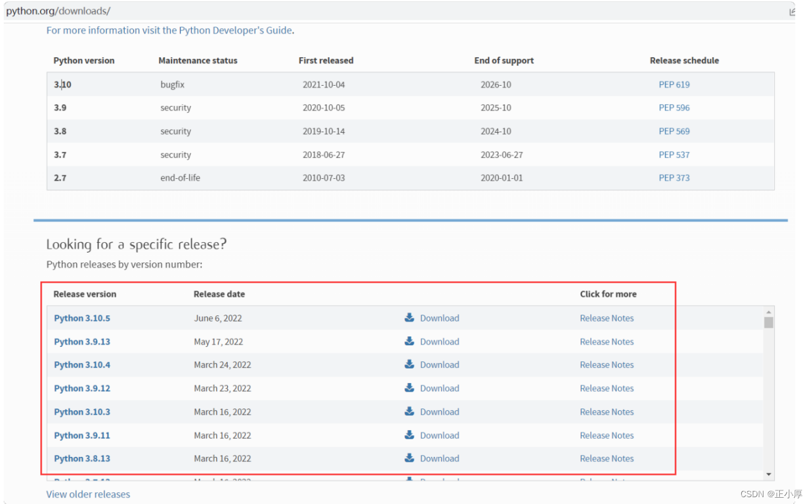
Task: Open PEP 569 release schedule
Action: pos(674,131)
